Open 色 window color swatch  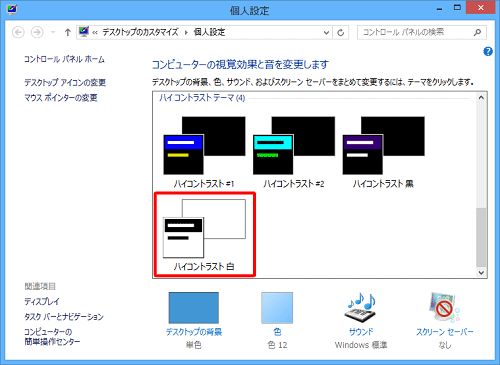tap(277, 308)
